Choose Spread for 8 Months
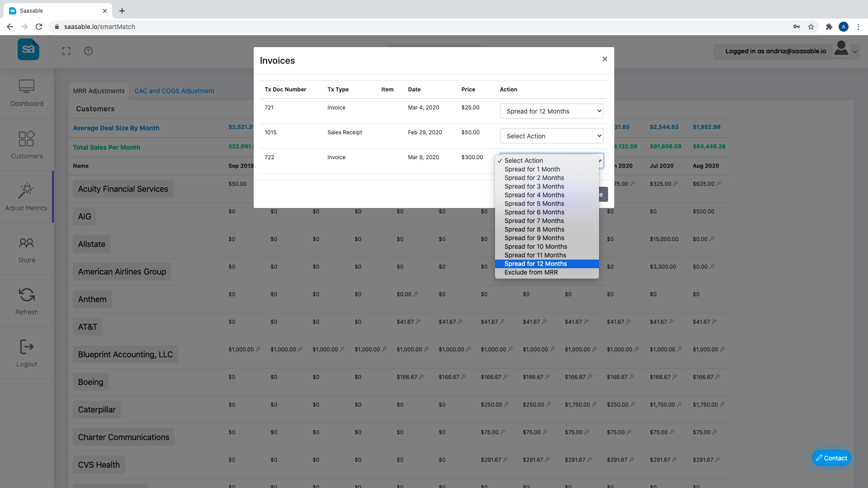This screenshot has height=488, width=868. pyautogui.click(x=547, y=229)
